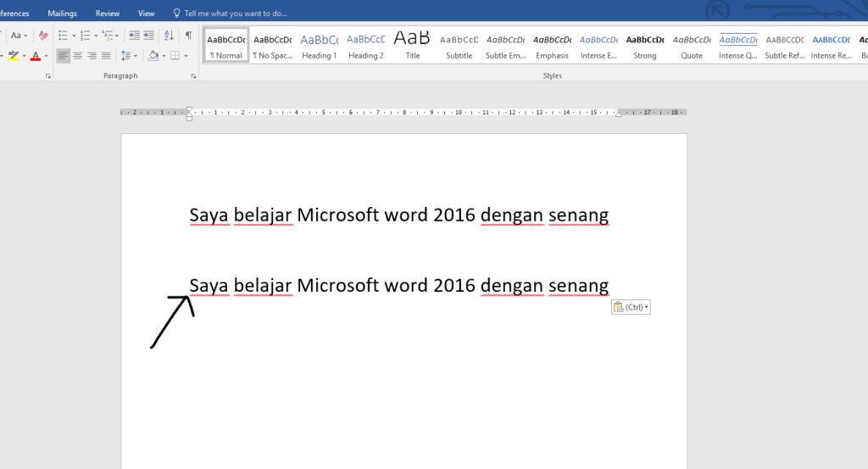868x469 pixels.
Task: Switch to the View ribbon tab
Action: tap(146, 14)
